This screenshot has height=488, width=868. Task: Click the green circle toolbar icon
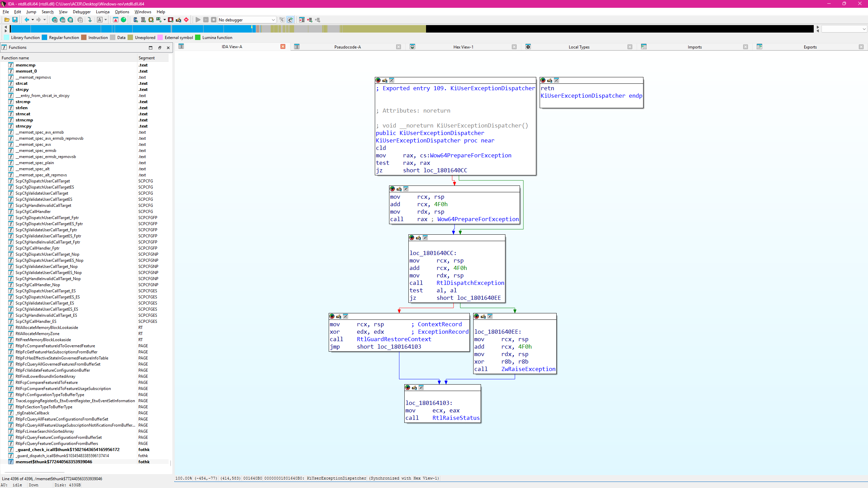coord(123,20)
